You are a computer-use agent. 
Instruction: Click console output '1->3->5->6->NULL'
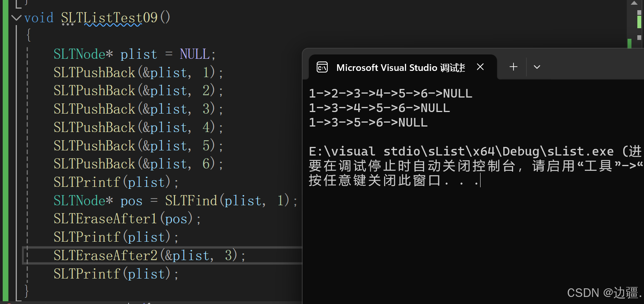click(368, 123)
